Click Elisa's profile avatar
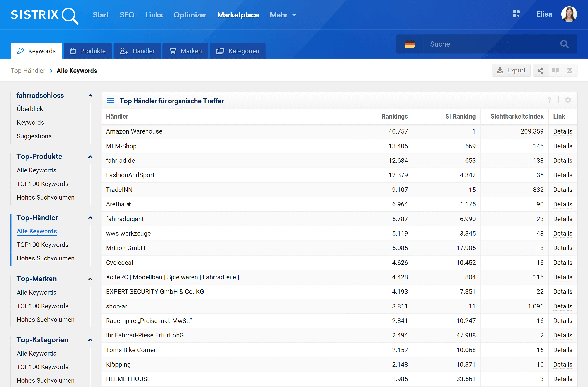 (x=569, y=14)
